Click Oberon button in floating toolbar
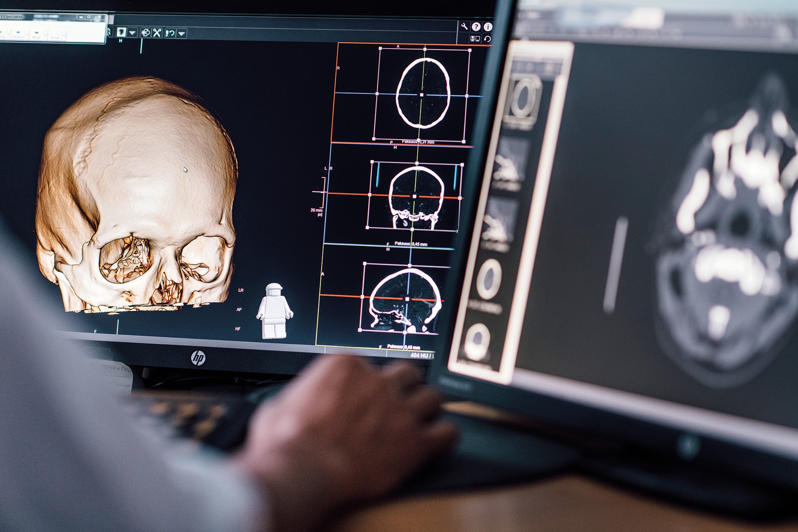 pyautogui.click(x=18, y=34)
